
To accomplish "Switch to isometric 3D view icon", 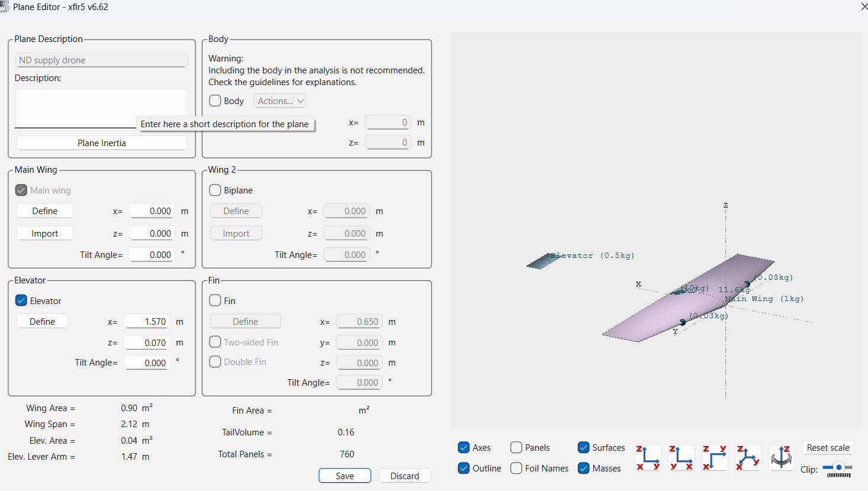I will pos(748,458).
